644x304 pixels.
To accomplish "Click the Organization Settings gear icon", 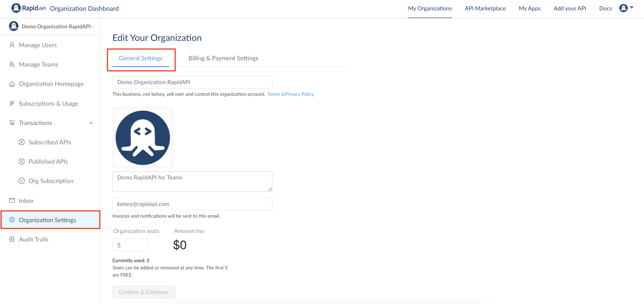I will (x=12, y=220).
